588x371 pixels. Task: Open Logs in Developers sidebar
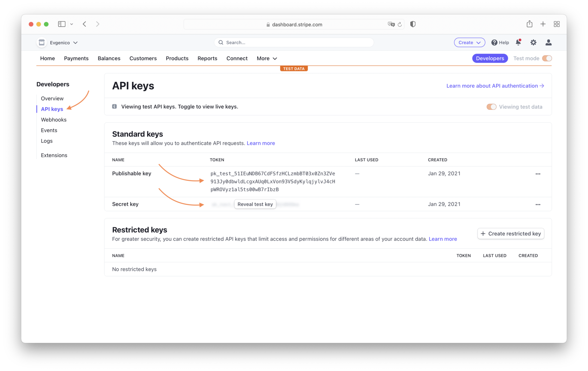(x=47, y=141)
